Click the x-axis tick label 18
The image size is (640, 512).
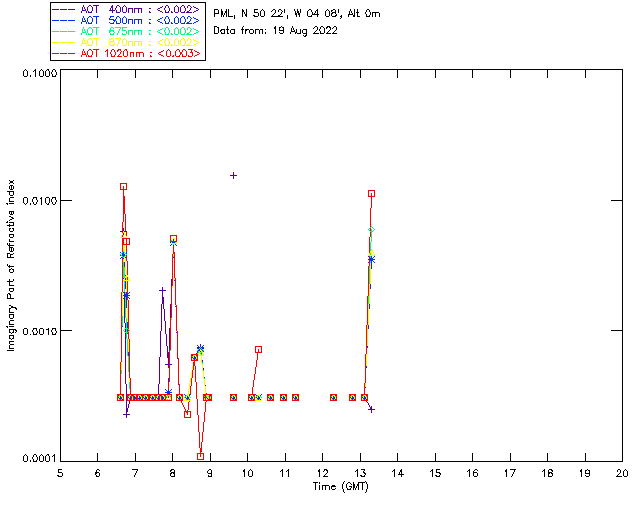(x=547, y=473)
